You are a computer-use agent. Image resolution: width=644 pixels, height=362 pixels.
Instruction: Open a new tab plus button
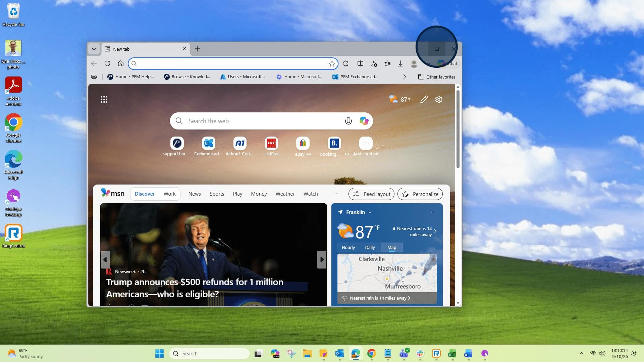tap(198, 49)
